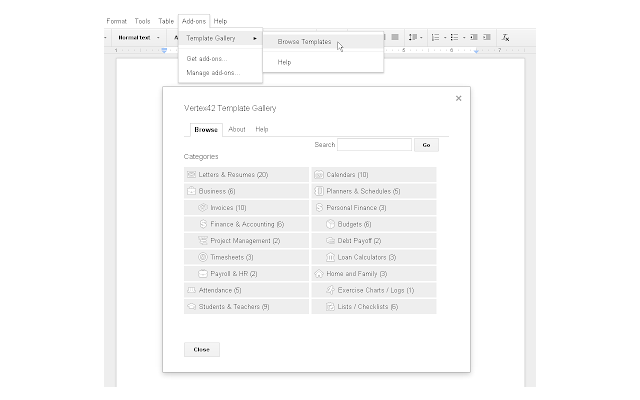
Task: Click the Timesheets clock icon
Action: click(x=203, y=257)
